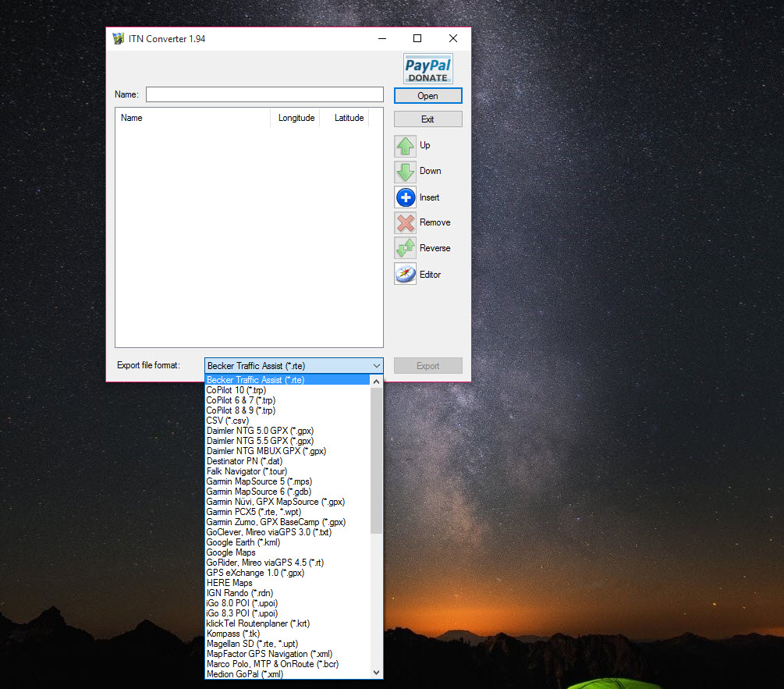Click the Open button
The height and width of the screenshot is (689, 784).
(428, 96)
